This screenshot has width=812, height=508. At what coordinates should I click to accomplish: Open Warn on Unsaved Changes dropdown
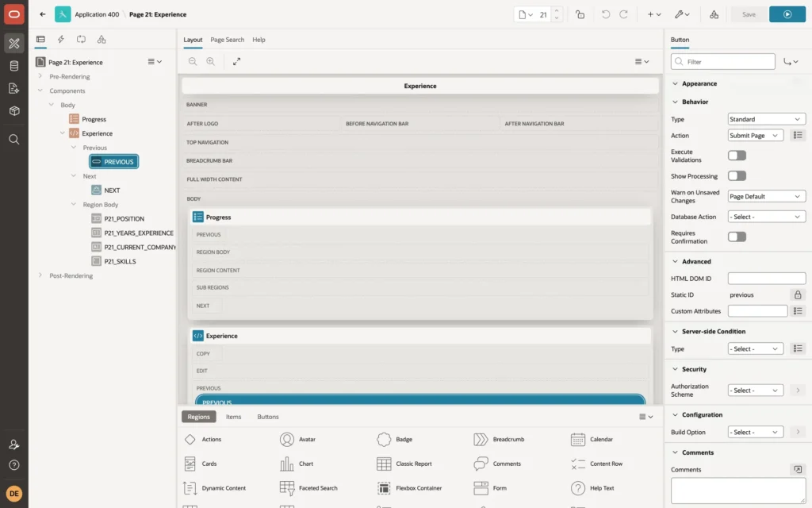click(x=767, y=197)
